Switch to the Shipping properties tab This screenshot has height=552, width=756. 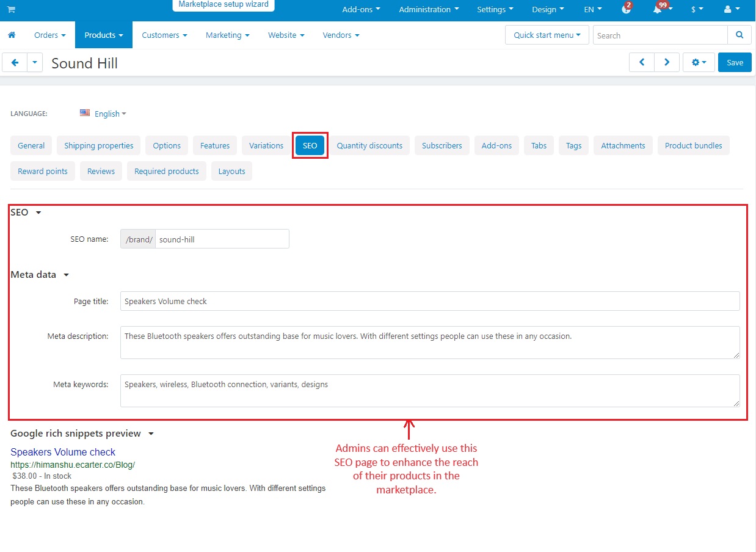tap(99, 145)
